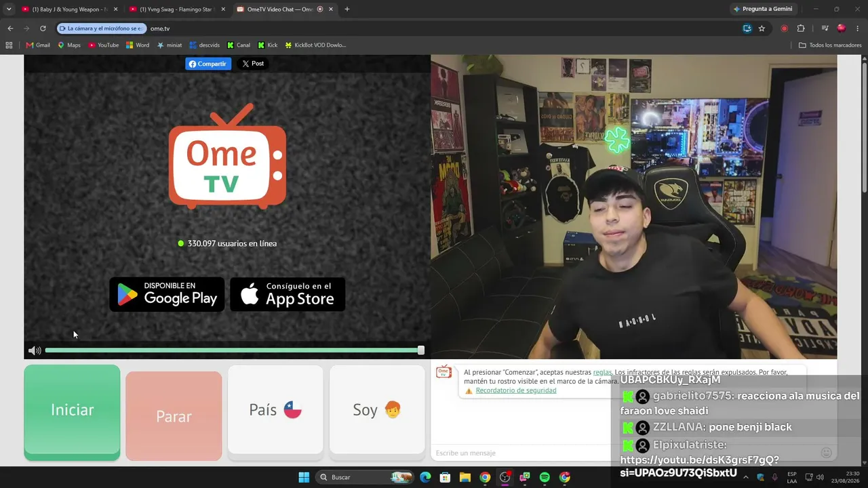Open the descvids bookmark
The height and width of the screenshot is (488, 868).
(205, 45)
